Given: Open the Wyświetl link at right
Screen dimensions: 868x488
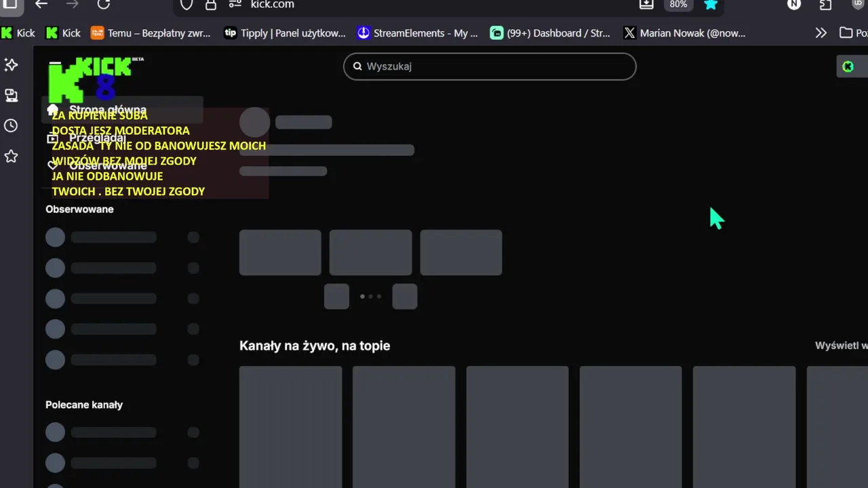Looking at the screenshot, I should tap(842, 346).
